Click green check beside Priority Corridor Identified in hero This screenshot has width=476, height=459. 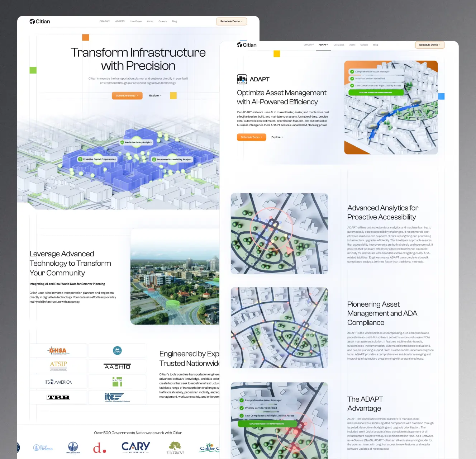pos(352,79)
